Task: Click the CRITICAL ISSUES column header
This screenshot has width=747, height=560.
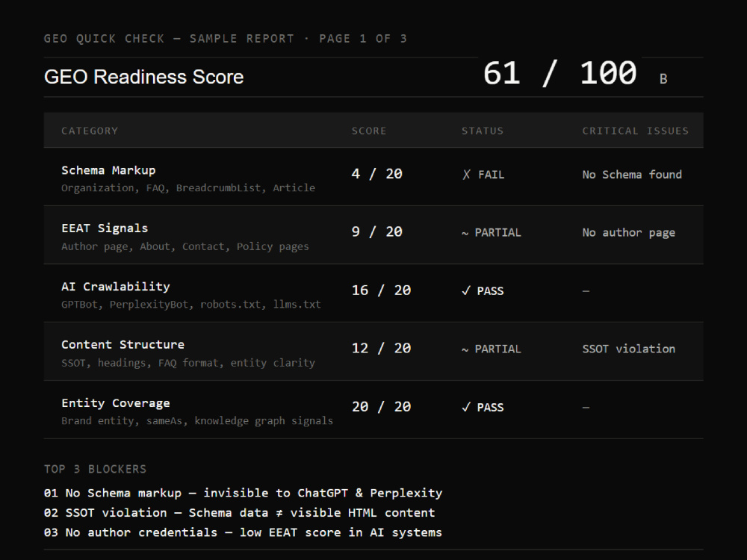Action: pos(636,131)
